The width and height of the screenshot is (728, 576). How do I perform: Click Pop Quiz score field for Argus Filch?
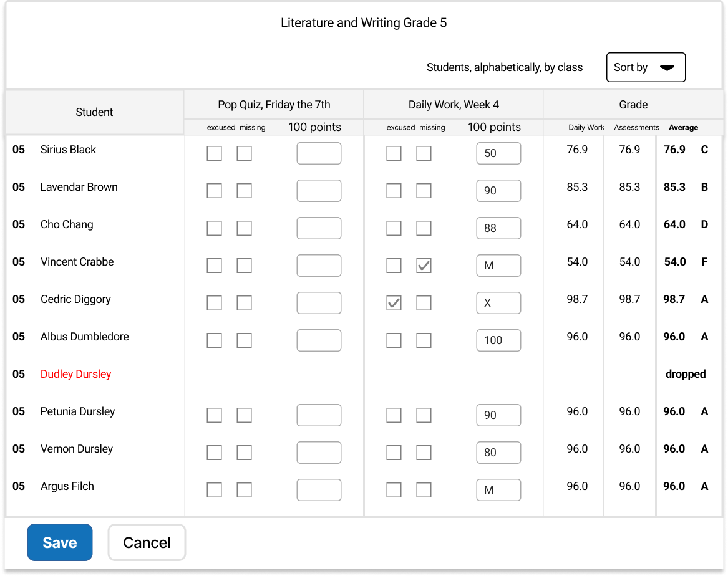[x=319, y=490]
